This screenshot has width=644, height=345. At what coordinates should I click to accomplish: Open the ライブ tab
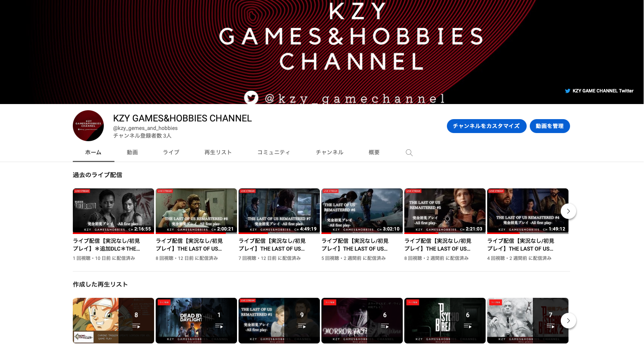pyautogui.click(x=171, y=152)
